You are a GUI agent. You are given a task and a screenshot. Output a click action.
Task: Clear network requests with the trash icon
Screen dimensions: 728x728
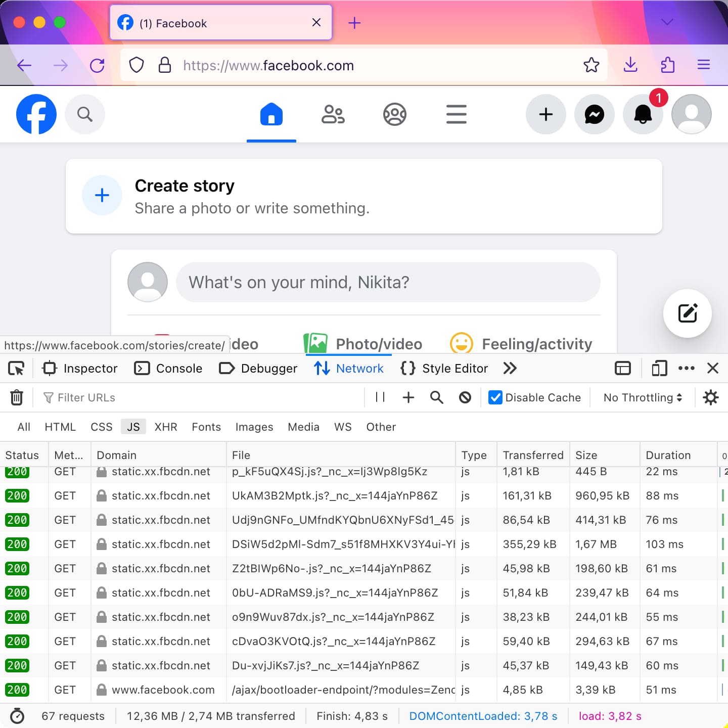coord(17,397)
